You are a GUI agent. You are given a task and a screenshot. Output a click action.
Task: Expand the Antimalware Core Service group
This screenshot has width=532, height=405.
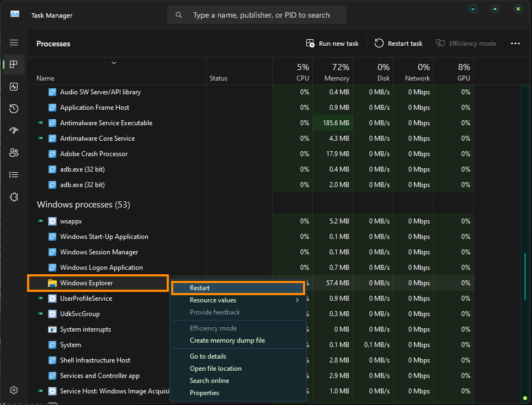pyautogui.click(x=40, y=138)
